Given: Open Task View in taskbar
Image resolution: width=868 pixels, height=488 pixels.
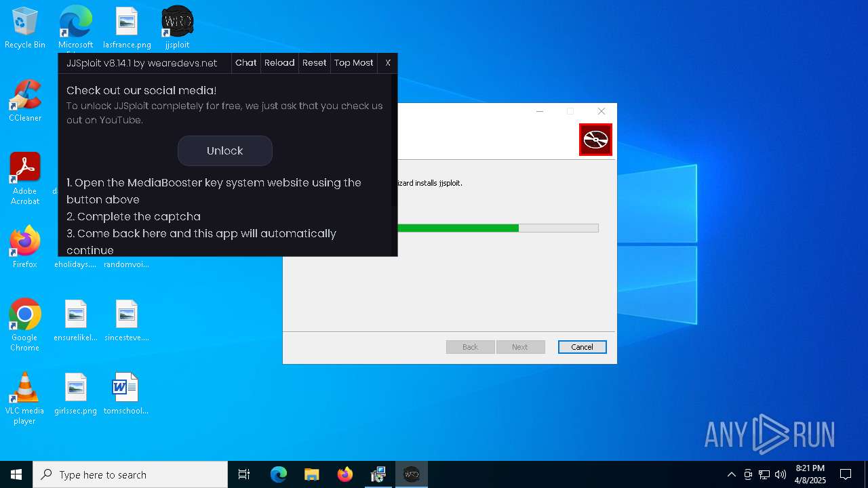Looking at the screenshot, I should (x=244, y=474).
